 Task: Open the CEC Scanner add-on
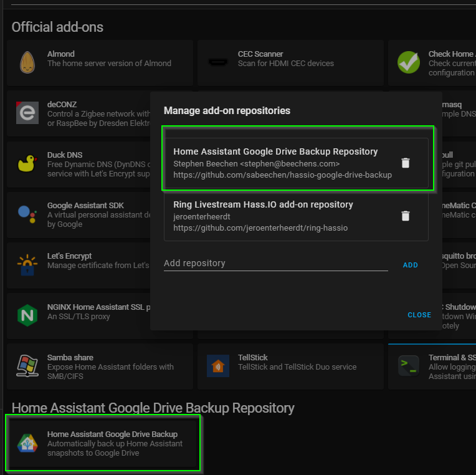click(x=290, y=63)
